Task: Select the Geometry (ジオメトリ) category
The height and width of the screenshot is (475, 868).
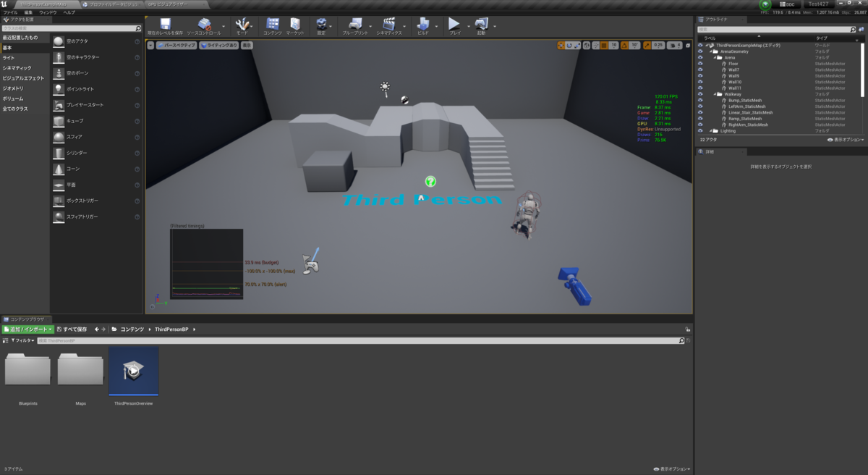Action: coord(13,88)
